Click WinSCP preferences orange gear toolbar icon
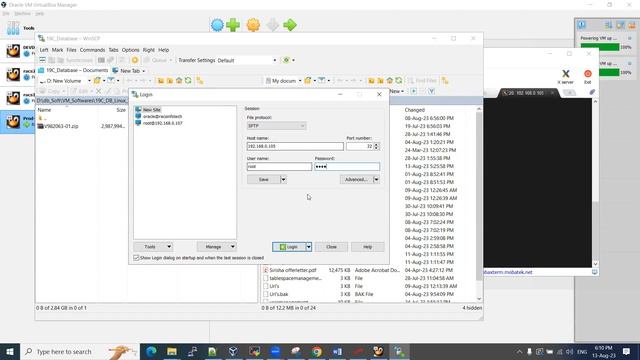640x360 pixels. (135, 60)
